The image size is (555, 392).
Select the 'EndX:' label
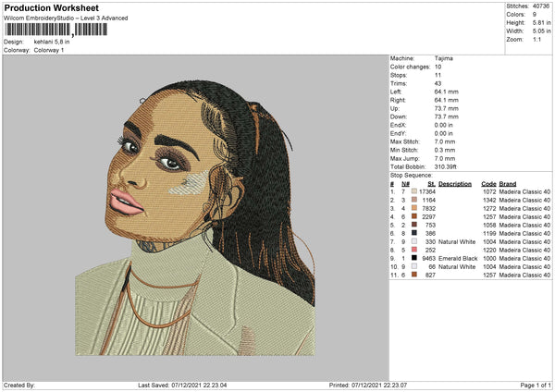pyautogui.click(x=398, y=125)
